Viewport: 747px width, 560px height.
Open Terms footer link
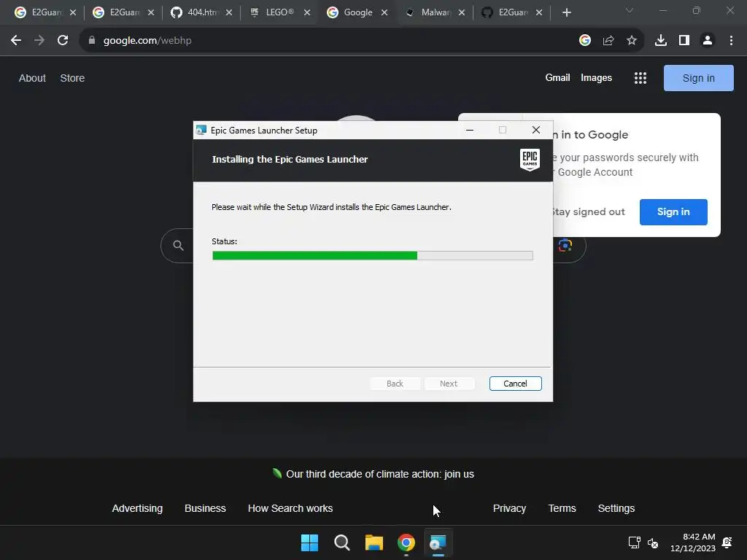pyautogui.click(x=562, y=508)
